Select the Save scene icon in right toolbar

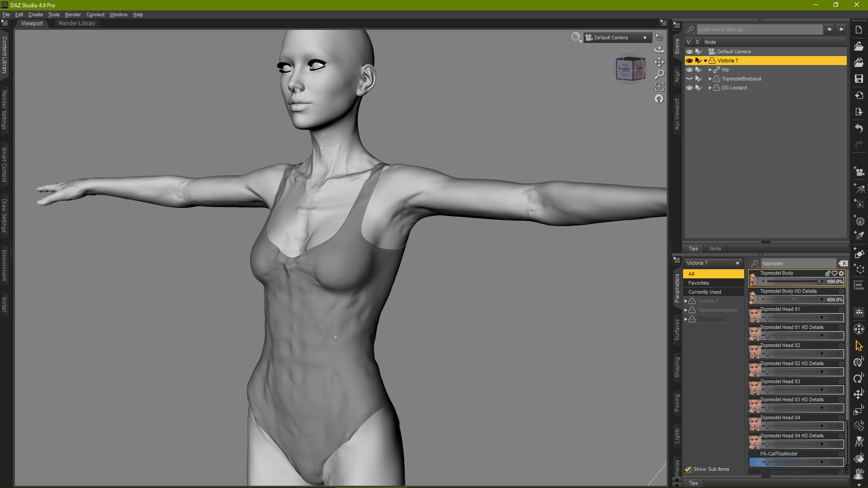(x=859, y=79)
